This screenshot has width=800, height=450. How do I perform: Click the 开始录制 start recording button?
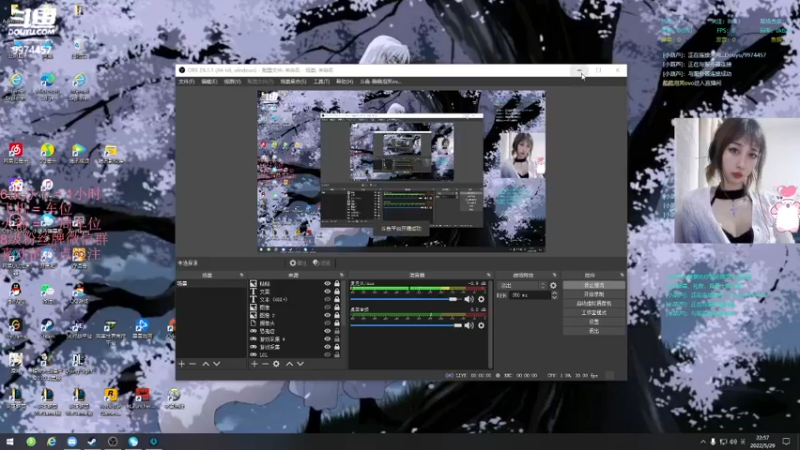(x=594, y=294)
